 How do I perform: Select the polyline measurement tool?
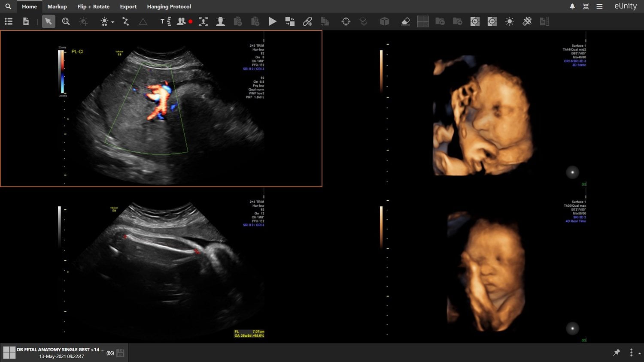125,21
